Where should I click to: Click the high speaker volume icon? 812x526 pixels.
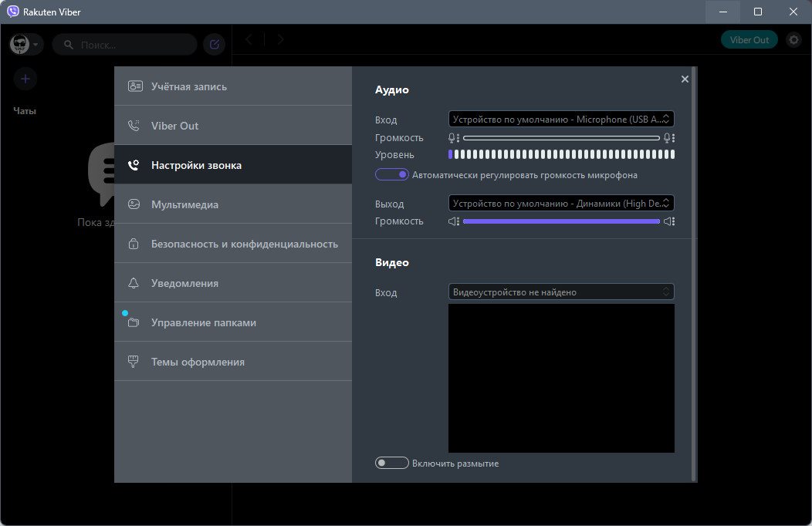click(x=669, y=221)
